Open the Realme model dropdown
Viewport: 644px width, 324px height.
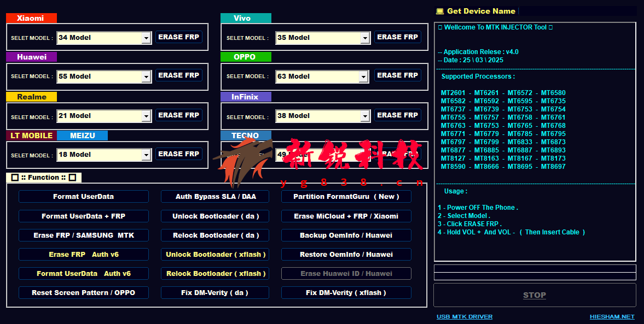pos(147,116)
